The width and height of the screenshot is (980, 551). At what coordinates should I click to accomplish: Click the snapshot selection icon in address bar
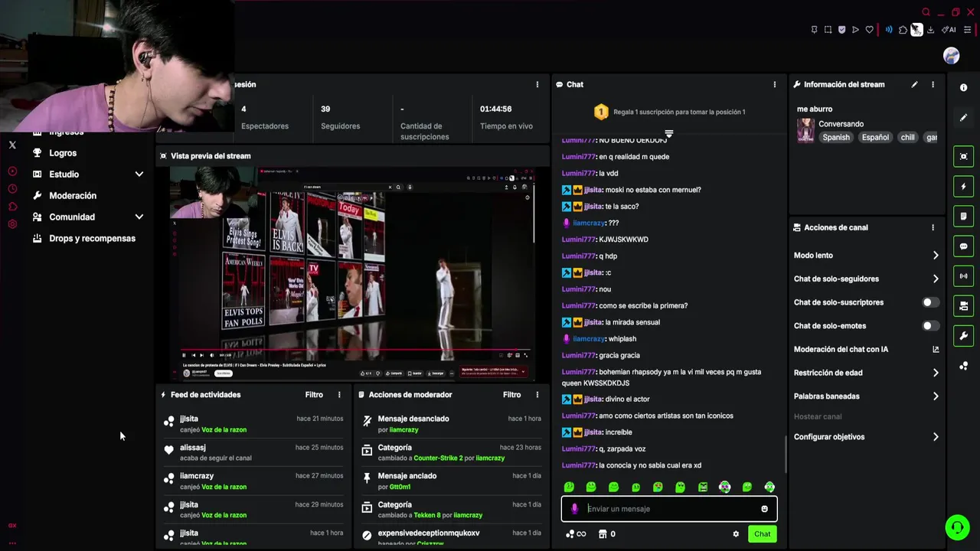point(828,30)
